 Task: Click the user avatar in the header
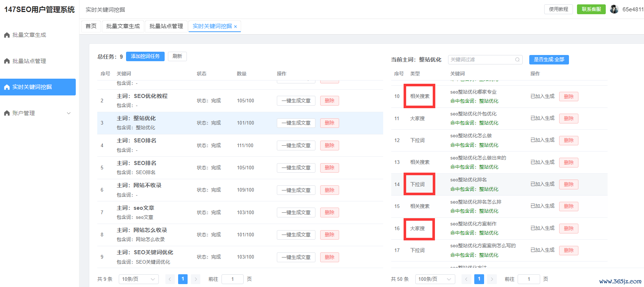(614, 9)
